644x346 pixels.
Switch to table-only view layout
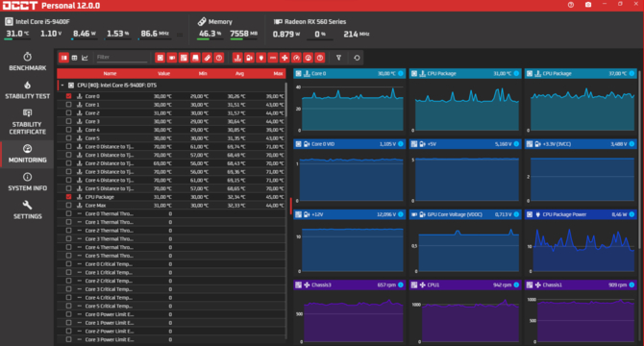point(74,58)
